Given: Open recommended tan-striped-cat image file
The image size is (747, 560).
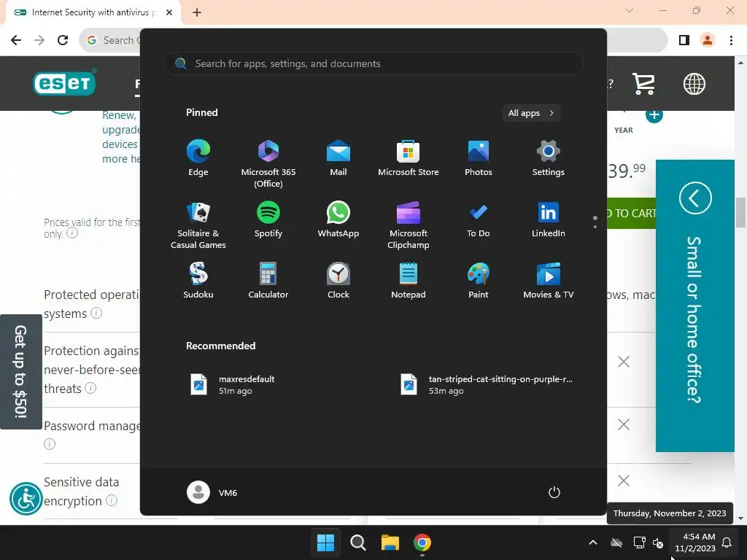Looking at the screenshot, I should [x=487, y=385].
